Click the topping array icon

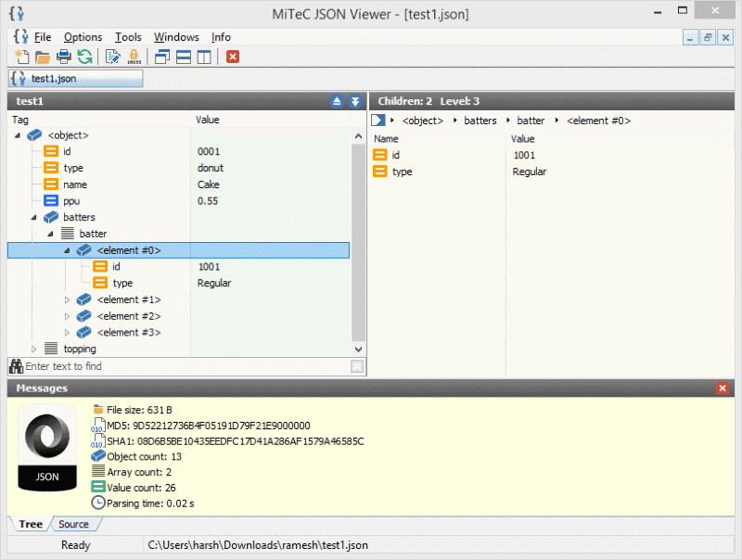coord(51,349)
